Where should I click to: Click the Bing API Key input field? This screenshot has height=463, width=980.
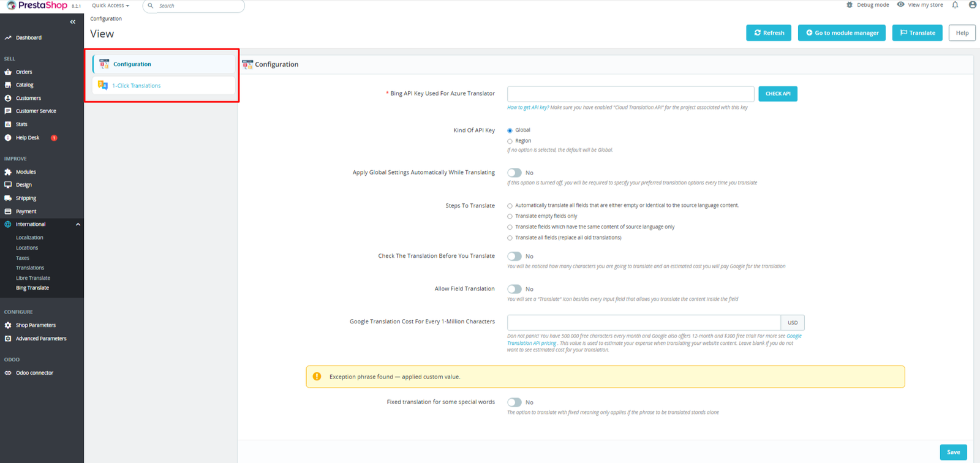coord(630,94)
